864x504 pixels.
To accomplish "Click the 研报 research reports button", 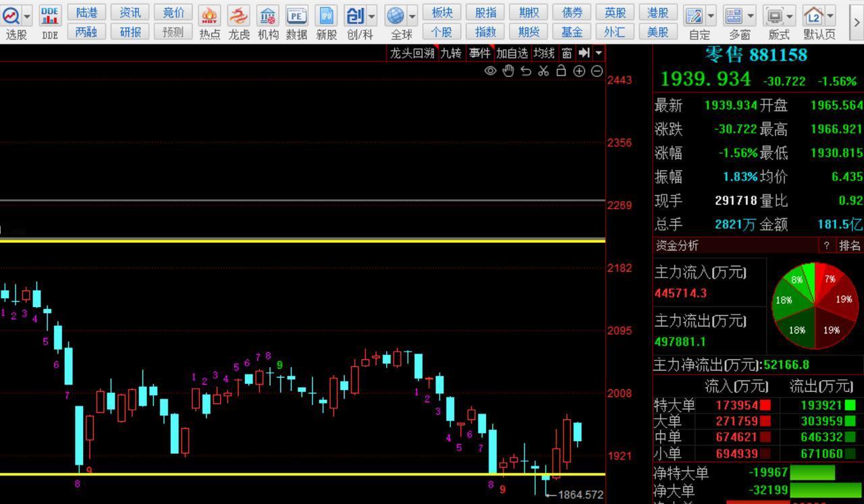I will 130,32.
